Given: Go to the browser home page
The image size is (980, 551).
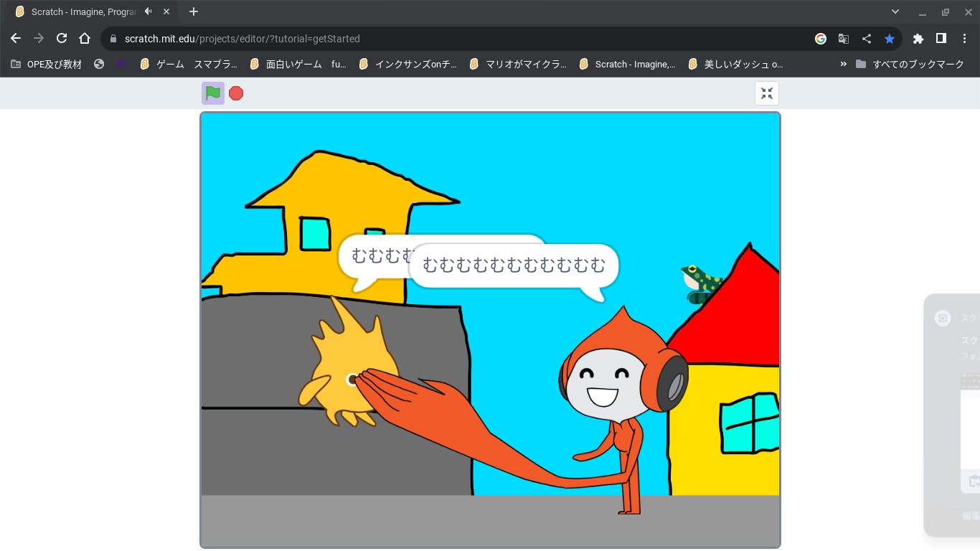Looking at the screenshot, I should pos(85,39).
